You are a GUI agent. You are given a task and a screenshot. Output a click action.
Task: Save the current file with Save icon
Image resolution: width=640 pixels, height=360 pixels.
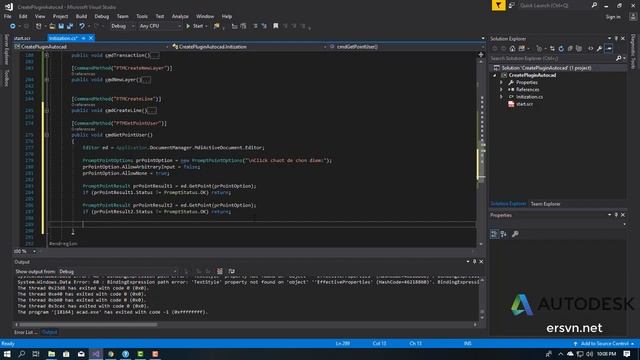pos(61,26)
